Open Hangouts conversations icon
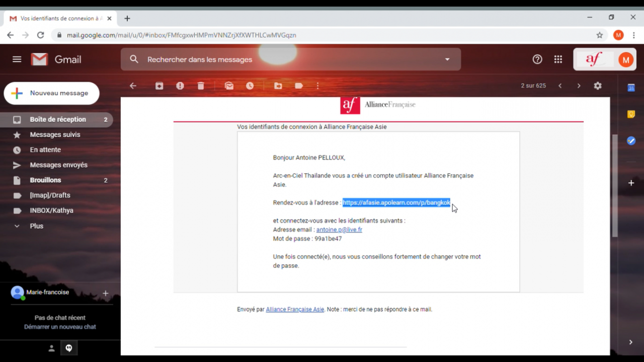644x362 pixels. (x=69, y=348)
